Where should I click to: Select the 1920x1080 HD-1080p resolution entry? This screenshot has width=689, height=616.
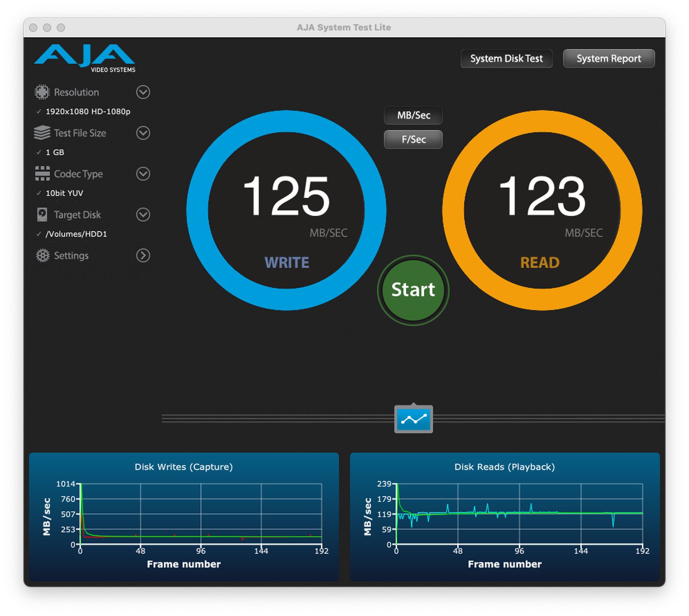(88, 112)
